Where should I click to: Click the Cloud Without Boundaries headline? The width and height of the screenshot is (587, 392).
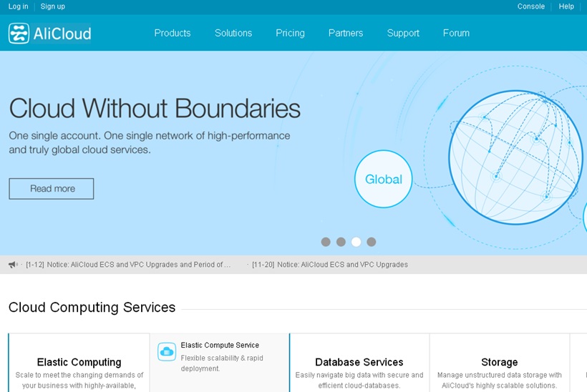[155, 109]
